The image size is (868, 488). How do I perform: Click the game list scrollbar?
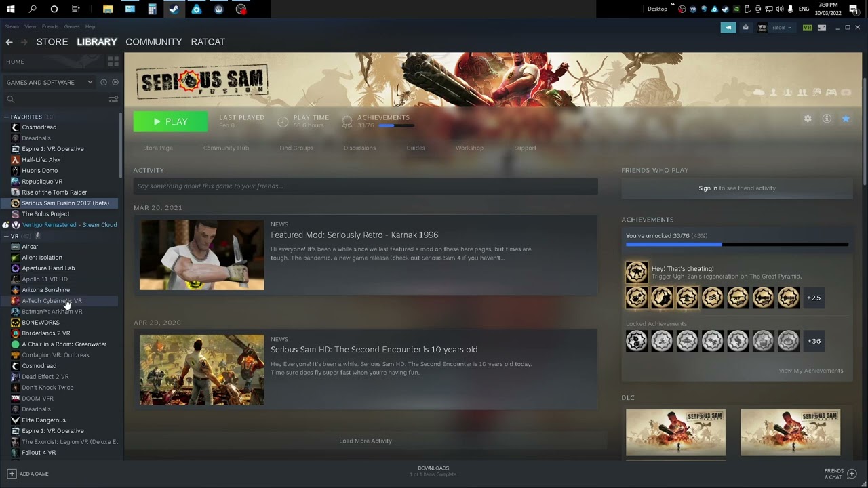[x=120, y=145]
